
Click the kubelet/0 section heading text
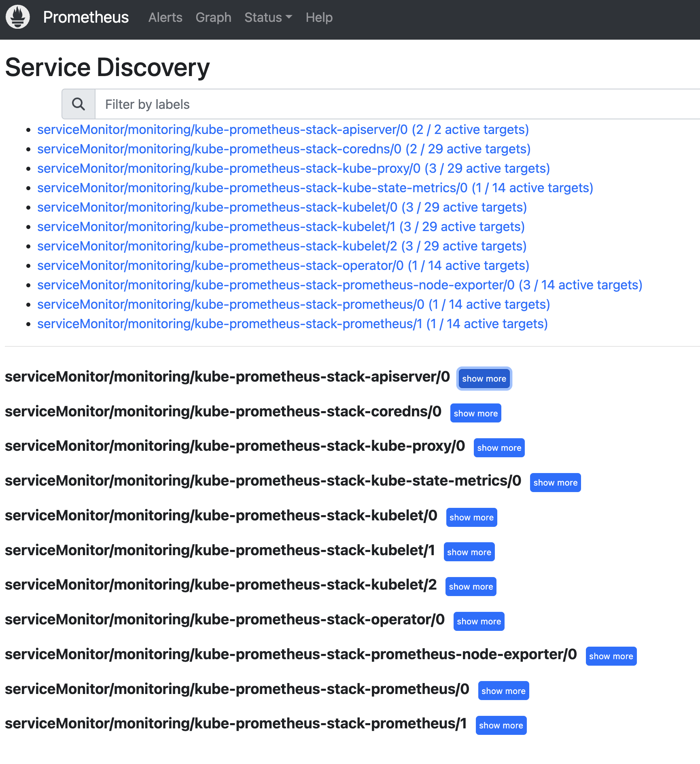pyautogui.click(x=221, y=515)
